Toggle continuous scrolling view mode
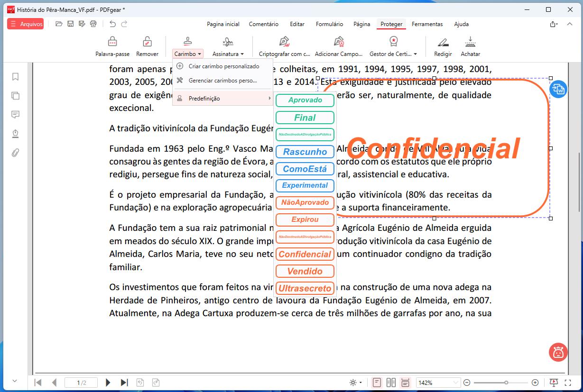583x392 pixels. pyautogui.click(x=405, y=383)
